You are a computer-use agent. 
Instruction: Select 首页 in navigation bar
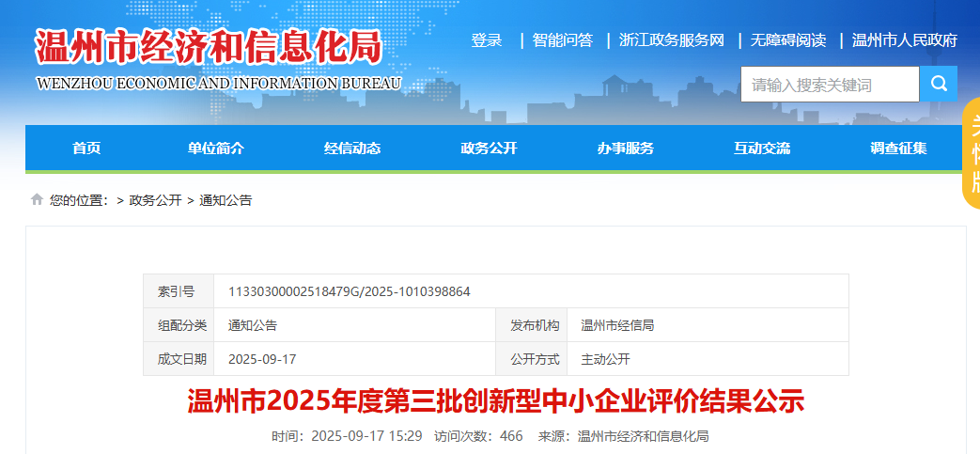86,149
